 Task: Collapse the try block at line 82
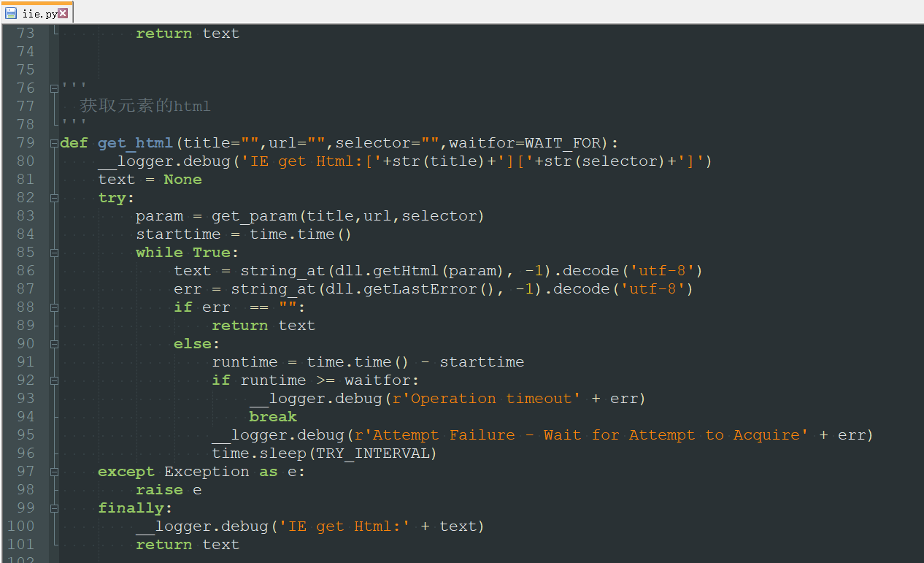pos(54,198)
